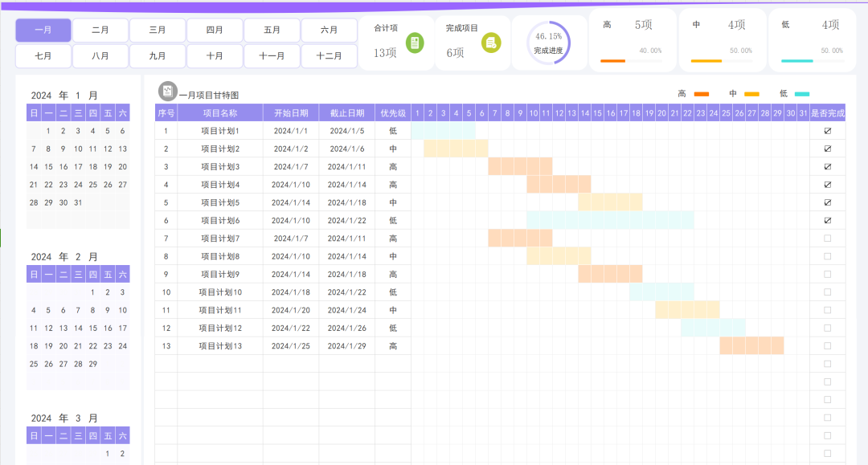
Task: Click the 2024/1/20 start date cell
Action: 291,310
